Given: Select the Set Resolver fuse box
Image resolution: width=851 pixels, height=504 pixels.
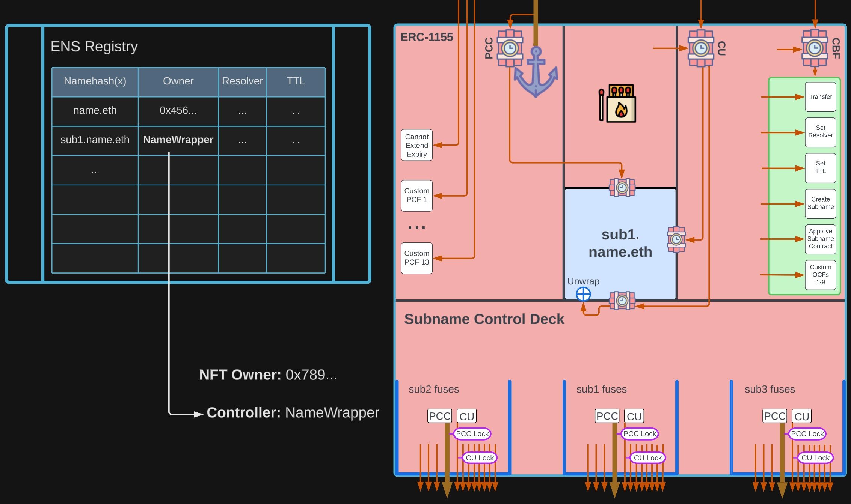Looking at the screenshot, I should tap(820, 132).
